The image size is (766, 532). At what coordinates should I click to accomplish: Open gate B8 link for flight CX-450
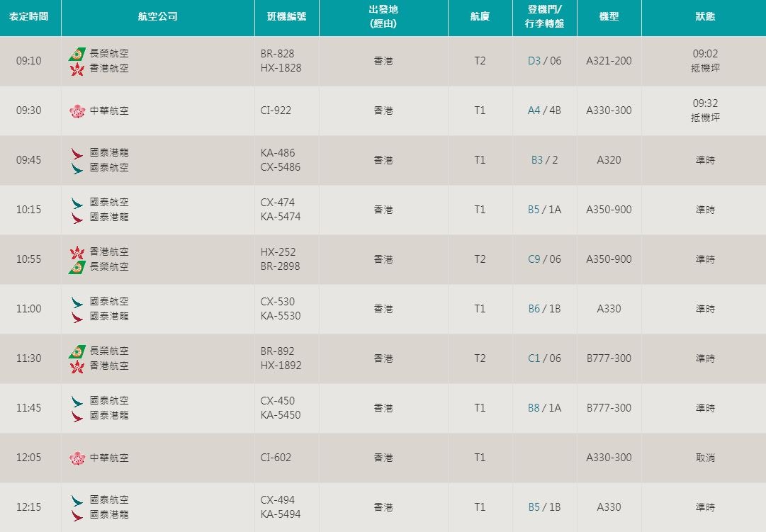(534, 408)
